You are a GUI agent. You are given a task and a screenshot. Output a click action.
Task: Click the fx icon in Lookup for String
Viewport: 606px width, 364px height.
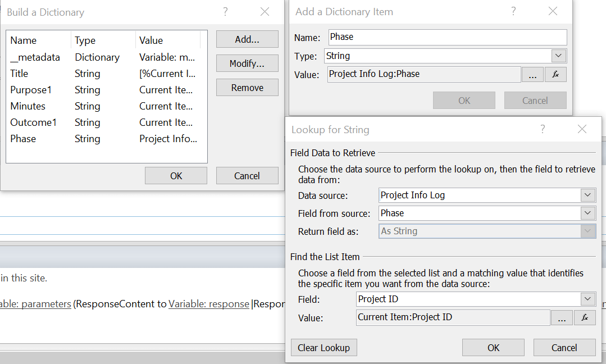coord(585,317)
